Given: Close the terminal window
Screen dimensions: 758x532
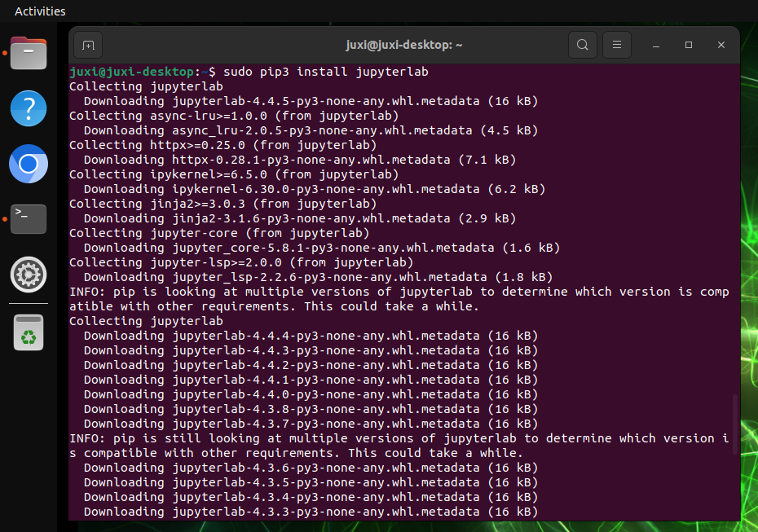Looking at the screenshot, I should click(x=721, y=45).
